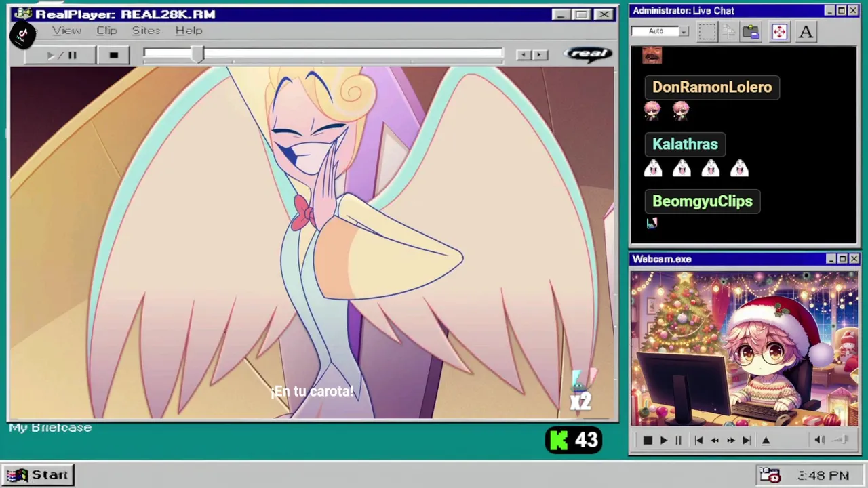
Task: Click the 3:48 PM clock in tray
Action: pos(823,476)
